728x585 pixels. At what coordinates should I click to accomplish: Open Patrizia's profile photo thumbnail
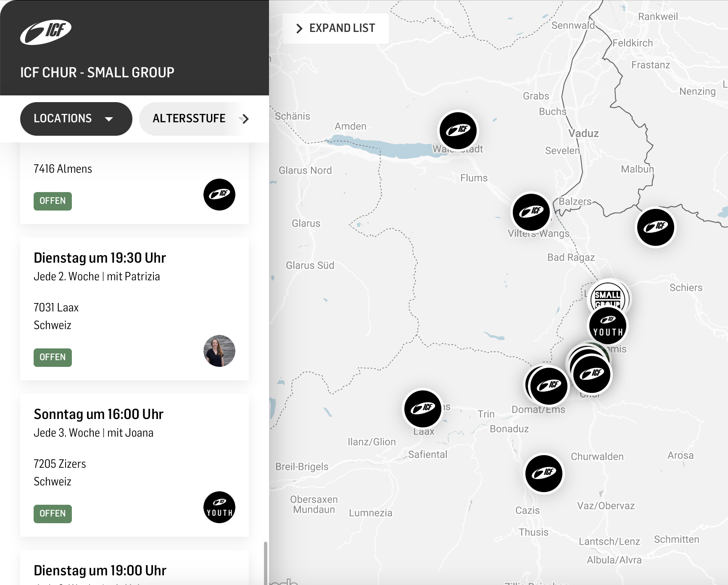point(219,351)
